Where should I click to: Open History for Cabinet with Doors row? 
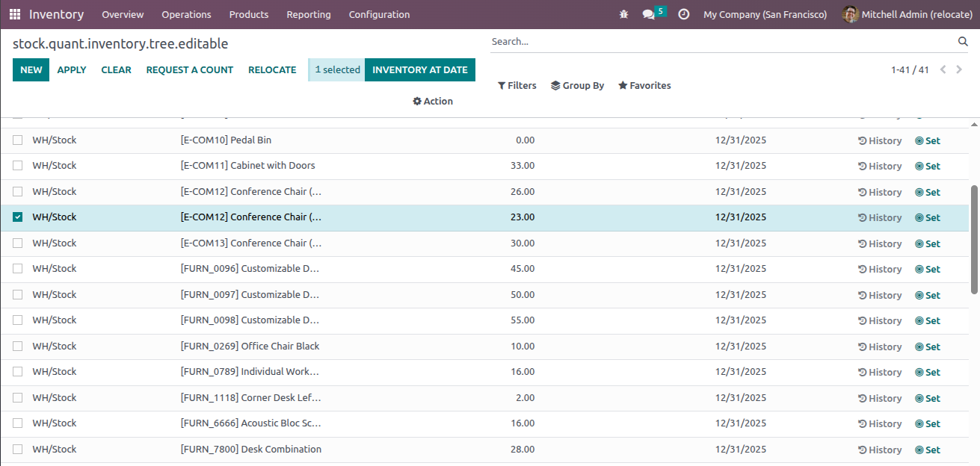[x=880, y=166]
